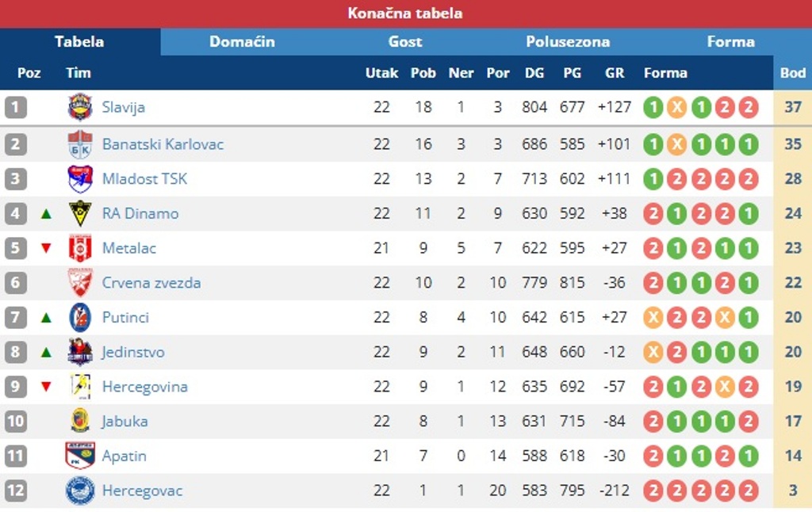Click the GR column header
This screenshot has height=512, width=812.
pyautogui.click(x=615, y=73)
